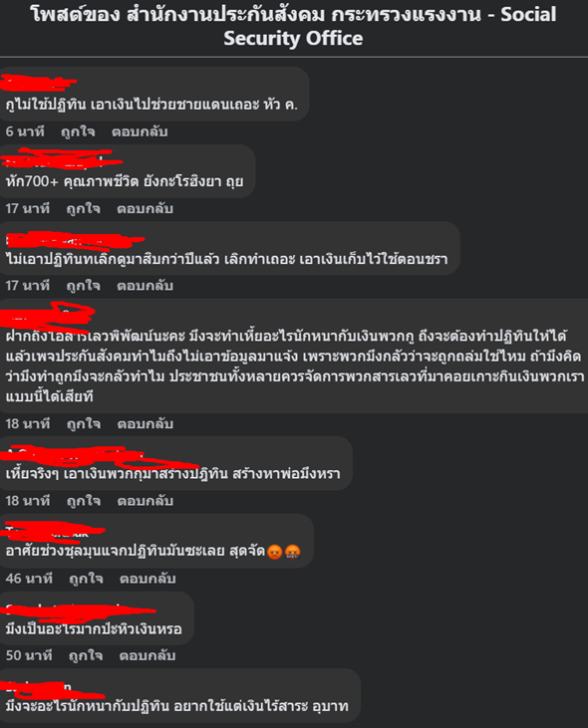
Task: Reply to the comment posted 50 minutes ago
Action: tap(147, 655)
